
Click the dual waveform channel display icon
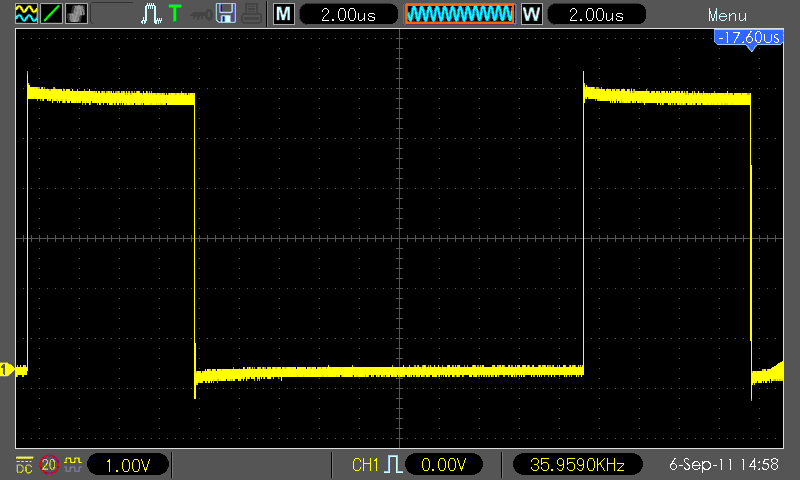point(27,13)
